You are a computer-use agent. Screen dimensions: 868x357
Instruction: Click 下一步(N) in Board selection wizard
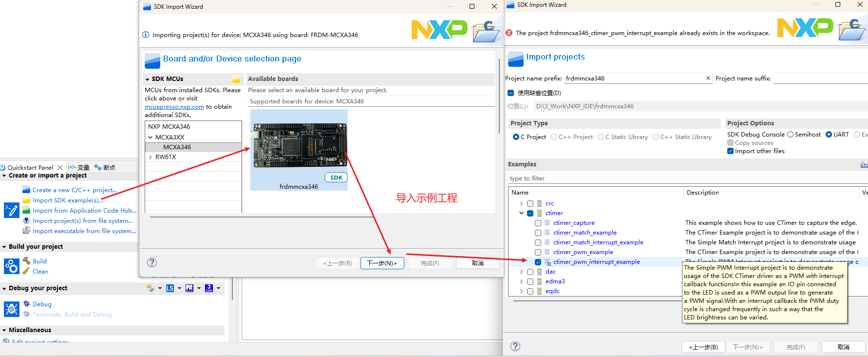(382, 263)
